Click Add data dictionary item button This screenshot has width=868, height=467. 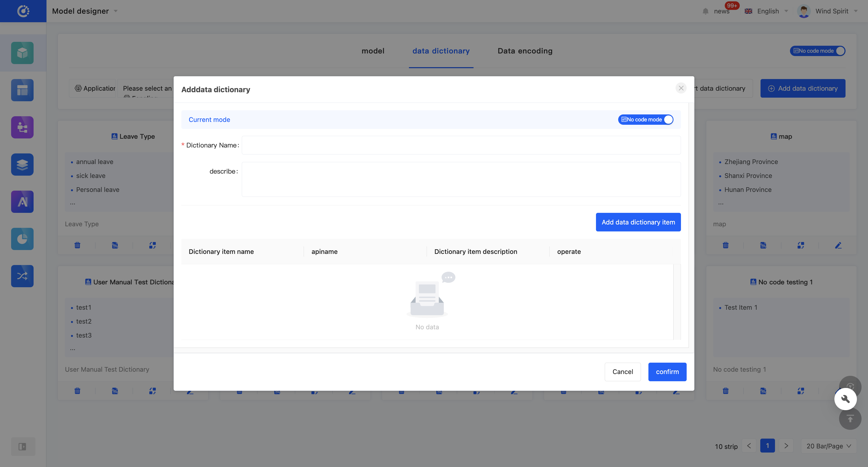pyautogui.click(x=638, y=222)
